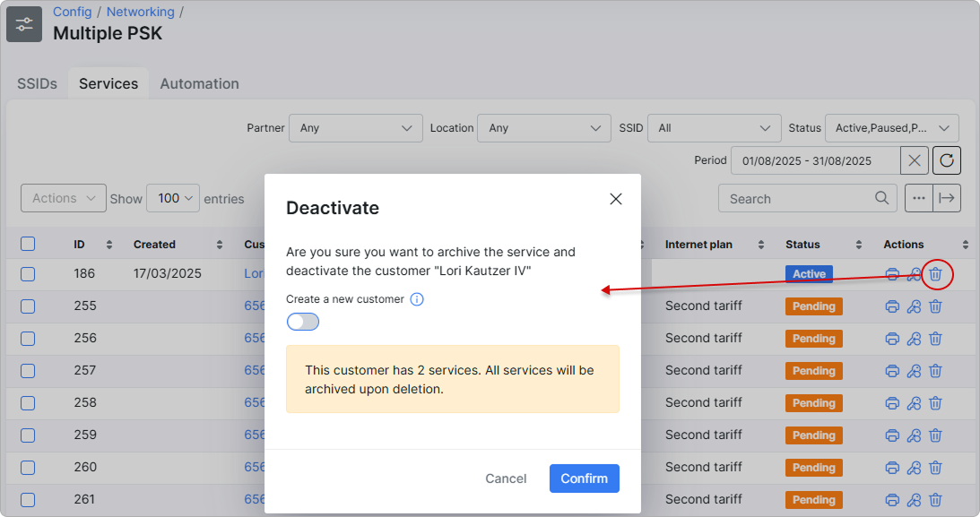This screenshot has width=980, height=517.
Task: Tick the checkbox for service 186
Action: click(x=28, y=274)
